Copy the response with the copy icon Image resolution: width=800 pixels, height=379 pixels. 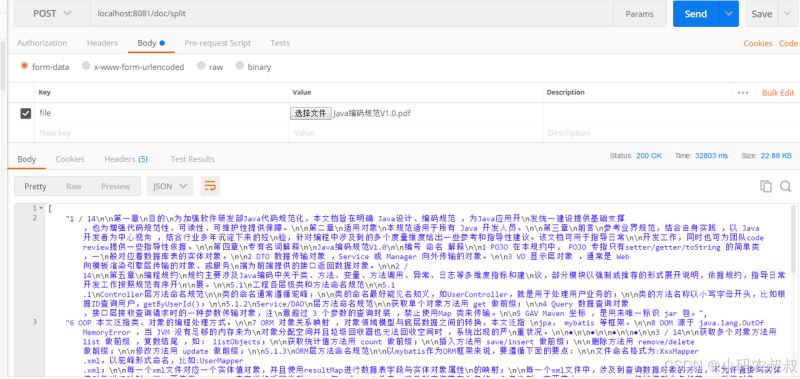(x=765, y=186)
